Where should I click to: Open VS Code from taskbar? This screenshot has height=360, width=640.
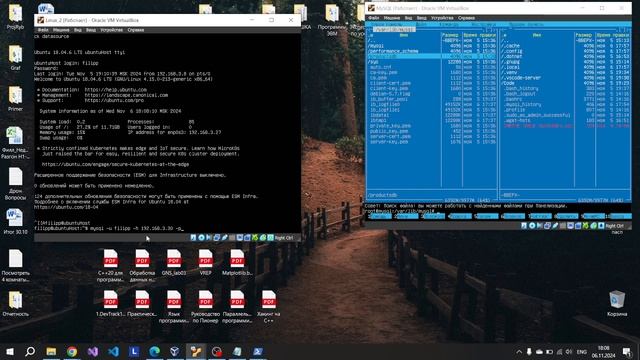[x=113, y=351]
